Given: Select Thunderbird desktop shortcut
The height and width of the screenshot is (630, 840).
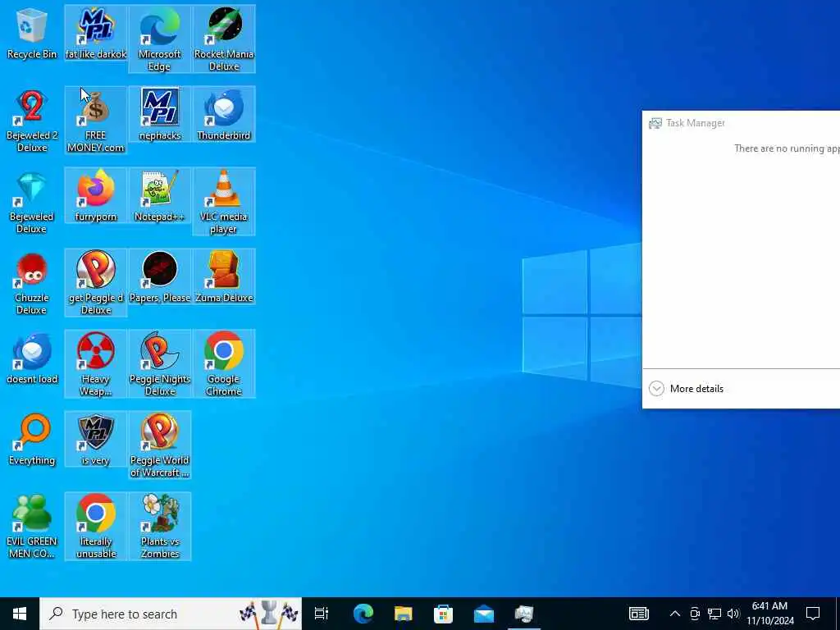Looking at the screenshot, I should [x=224, y=115].
